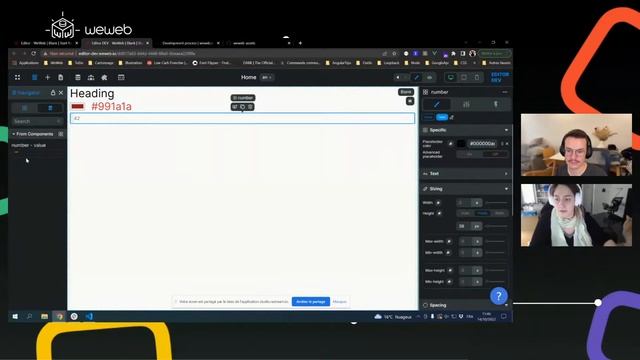Image resolution: width=640 pixels, height=360 pixels.
Task: Switch to first Navigator view tab
Action: click(x=24, y=108)
